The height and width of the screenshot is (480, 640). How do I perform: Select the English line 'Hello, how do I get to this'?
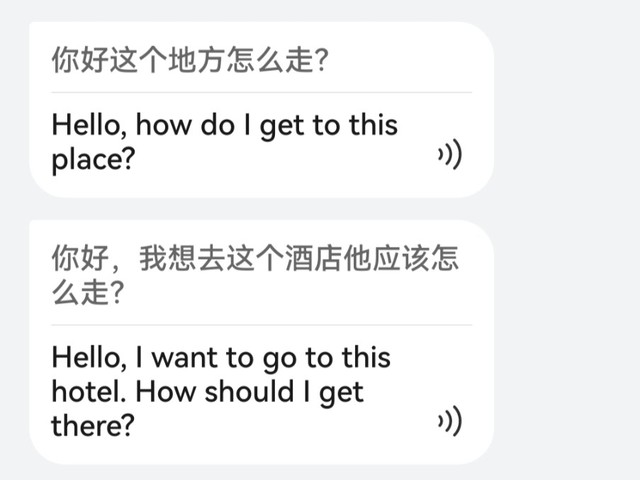[x=224, y=125]
